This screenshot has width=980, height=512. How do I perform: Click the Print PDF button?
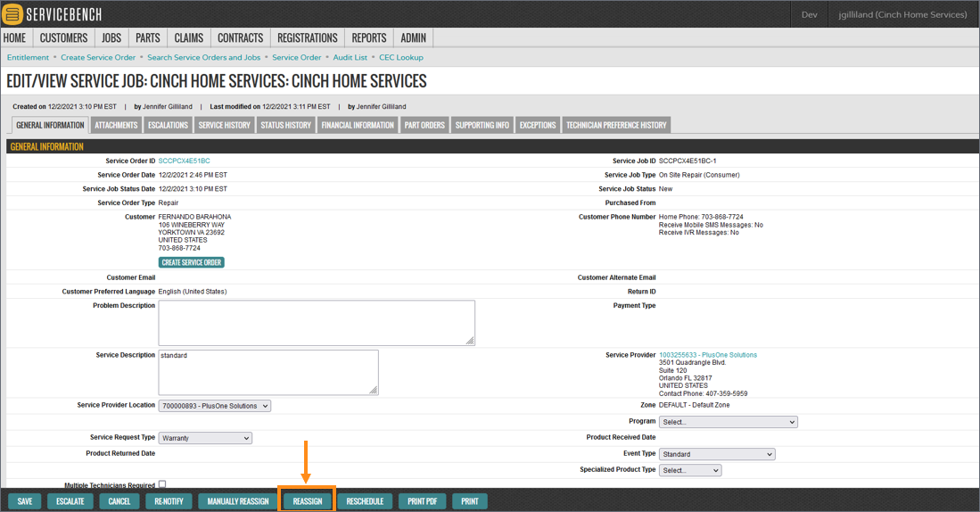[423, 501]
